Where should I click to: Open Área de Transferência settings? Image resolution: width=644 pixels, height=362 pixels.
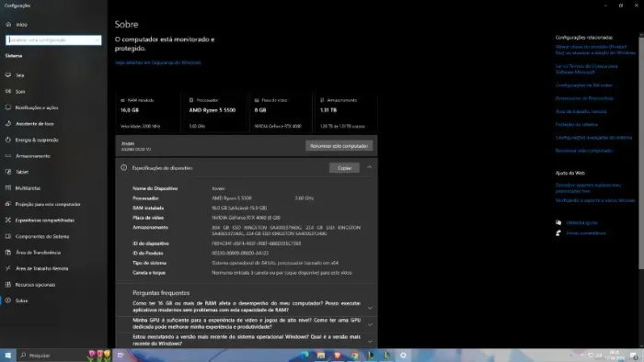point(33,253)
